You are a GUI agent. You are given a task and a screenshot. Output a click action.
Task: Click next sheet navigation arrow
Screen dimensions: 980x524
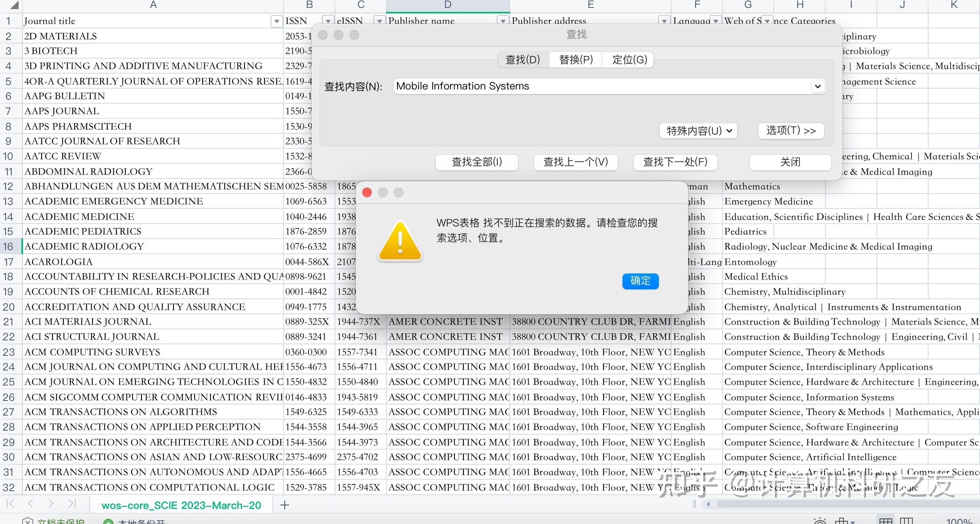[51, 503]
